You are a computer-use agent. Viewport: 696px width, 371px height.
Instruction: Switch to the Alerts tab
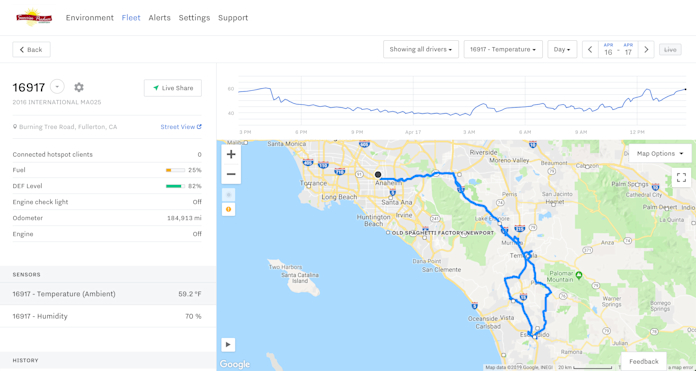[x=159, y=18]
